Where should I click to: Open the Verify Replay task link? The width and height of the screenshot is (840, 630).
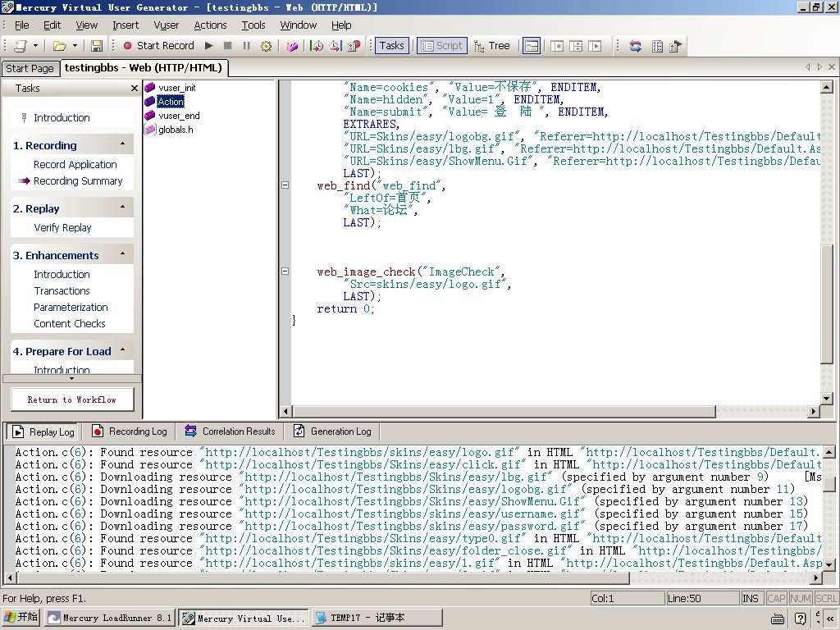tap(62, 228)
